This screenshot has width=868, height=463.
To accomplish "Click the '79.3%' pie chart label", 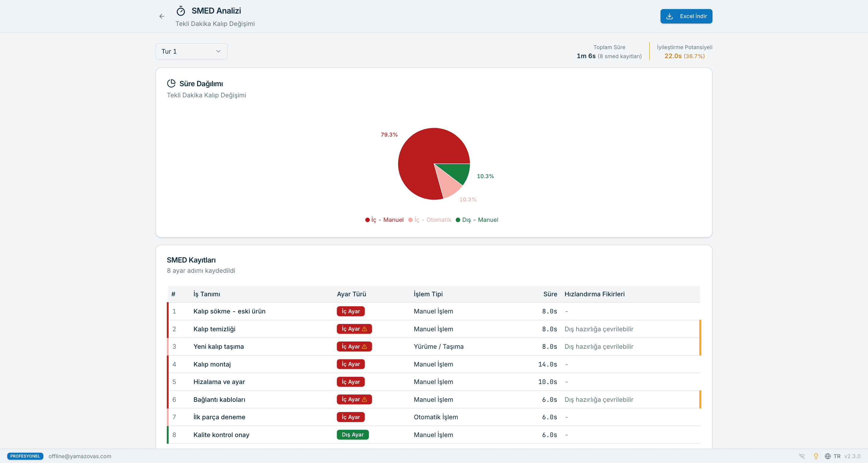I will (x=389, y=134).
